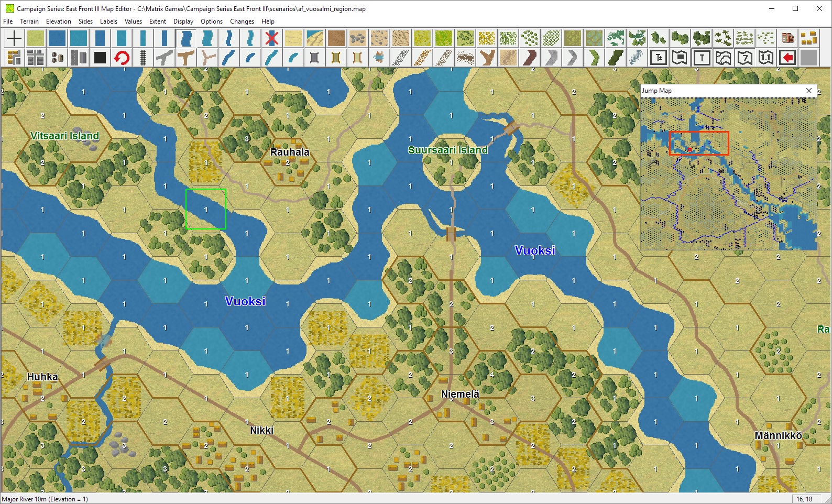The image size is (832, 504).
Task: Select the black crosshair cursor tool
Action: click(14, 38)
